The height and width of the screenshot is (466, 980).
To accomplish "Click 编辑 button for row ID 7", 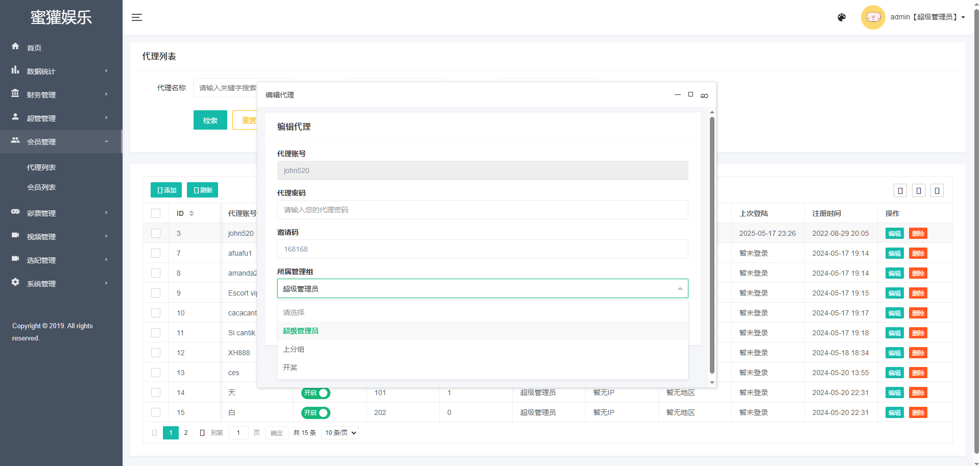I will (x=894, y=254).
